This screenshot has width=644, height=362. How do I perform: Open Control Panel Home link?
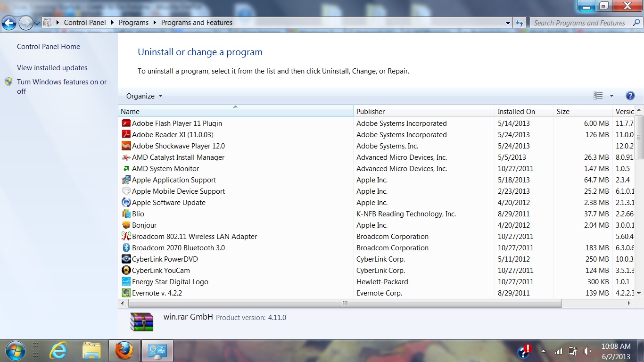click(x=49, y=47)
